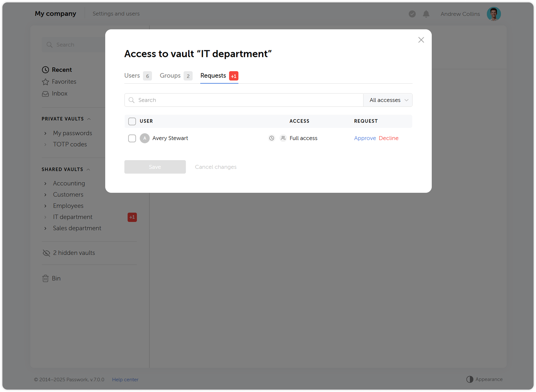536x392 pixels.
Task: Click the search magnifier in the dialog
Action: [132, 100]
